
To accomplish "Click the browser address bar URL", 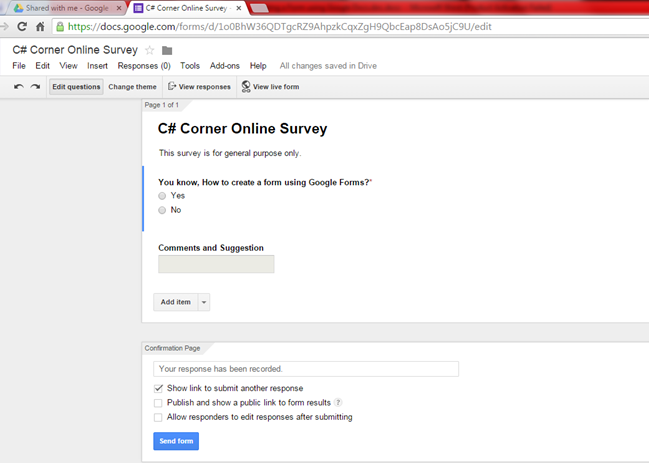I will [x=280, y=27].
